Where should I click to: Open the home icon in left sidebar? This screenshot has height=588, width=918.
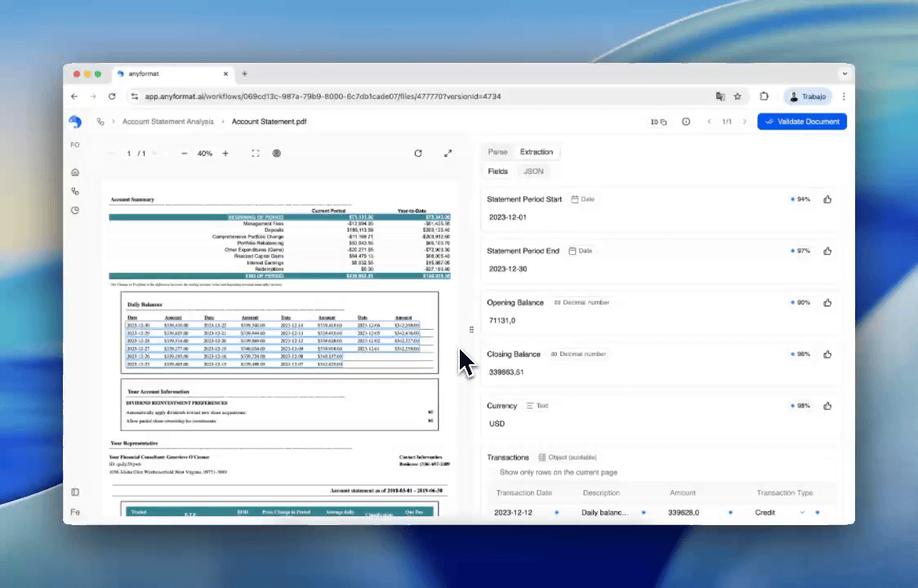coord(75,172)
